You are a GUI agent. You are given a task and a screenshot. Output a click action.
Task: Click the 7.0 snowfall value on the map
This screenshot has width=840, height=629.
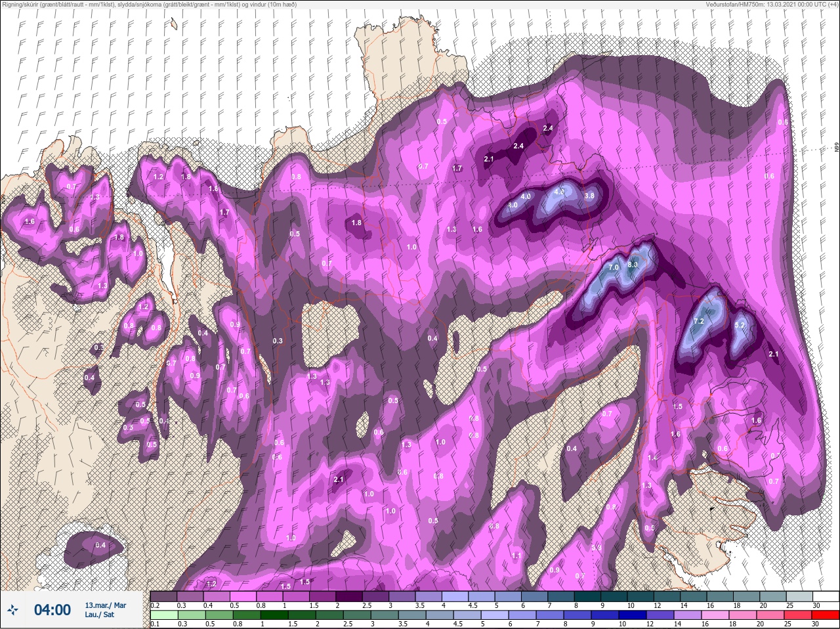click(x=614, y=268)
